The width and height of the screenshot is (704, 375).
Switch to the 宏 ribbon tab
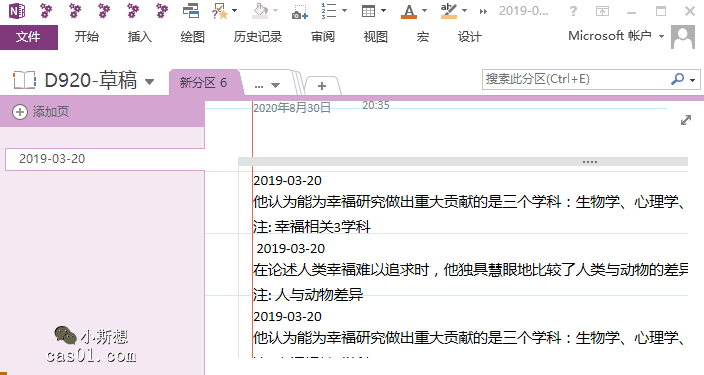tap(422, 37)
